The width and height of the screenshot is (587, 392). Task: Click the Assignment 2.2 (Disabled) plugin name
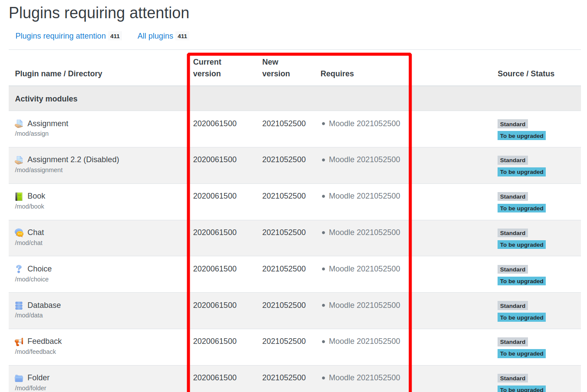point(73,160)
